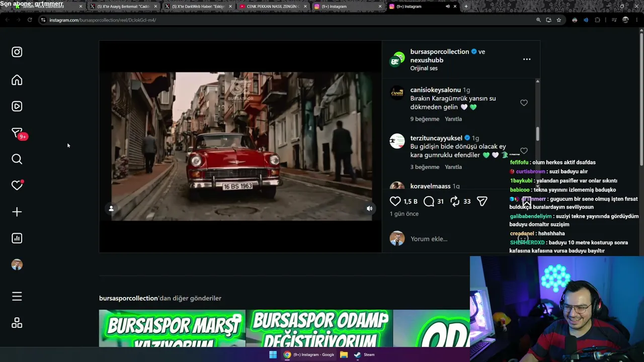The width and height of the screenshot is (644, 362).
Task: Open Steam from the taskbar
Action: pyautogui.click(x=364, y=354)
